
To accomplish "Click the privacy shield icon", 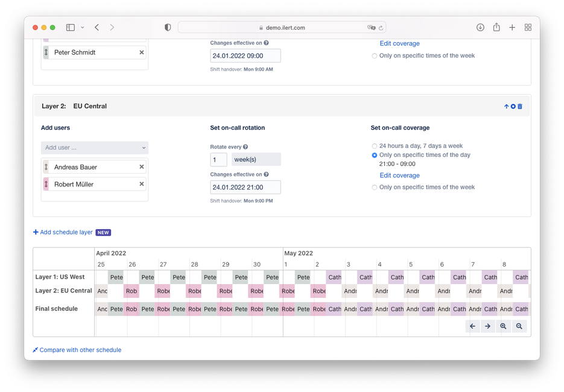I will click(167, 27).
